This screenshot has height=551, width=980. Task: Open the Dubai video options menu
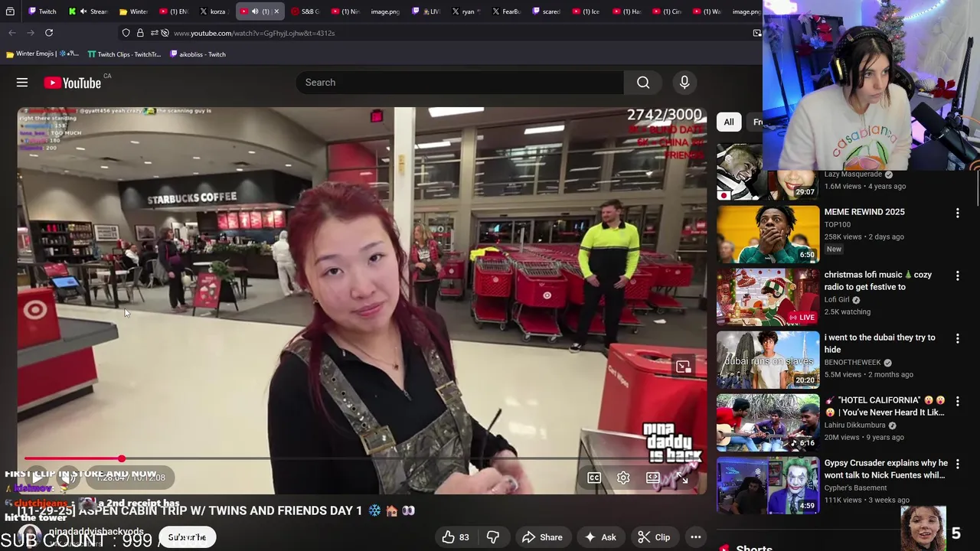(957, 338)
